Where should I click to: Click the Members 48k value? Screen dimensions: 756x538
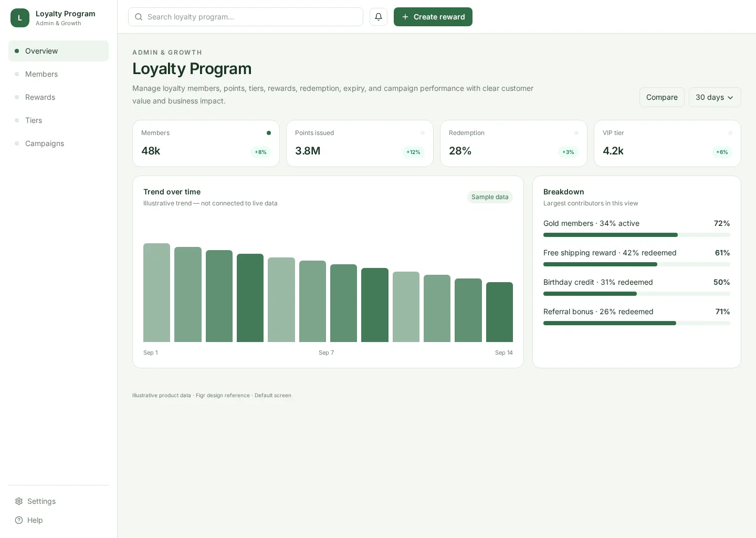coord(151,151)
